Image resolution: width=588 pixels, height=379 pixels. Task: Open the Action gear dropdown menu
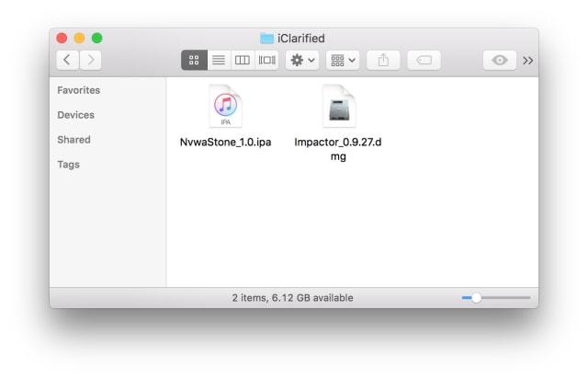click(x=302, y=60)
